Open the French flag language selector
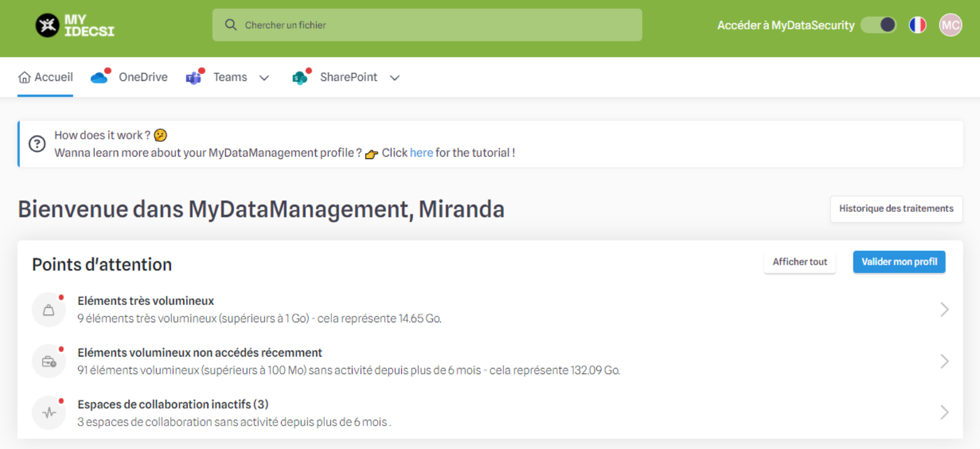Viewport: 980px width, 449px height. pos(918,25)
